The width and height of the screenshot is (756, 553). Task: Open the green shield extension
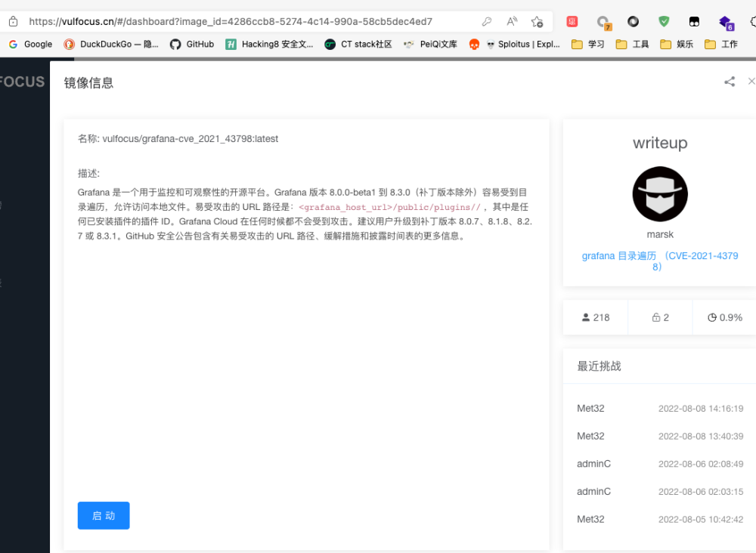664,21
